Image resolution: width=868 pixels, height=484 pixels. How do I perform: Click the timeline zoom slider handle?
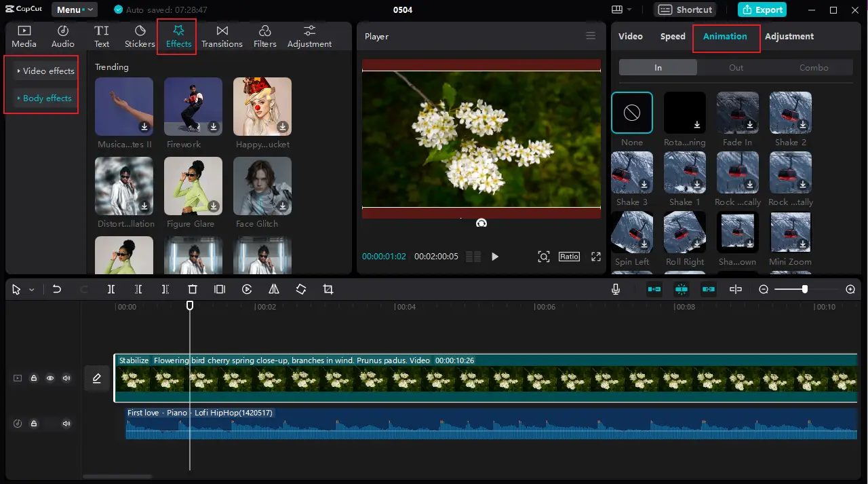(804, 289)
